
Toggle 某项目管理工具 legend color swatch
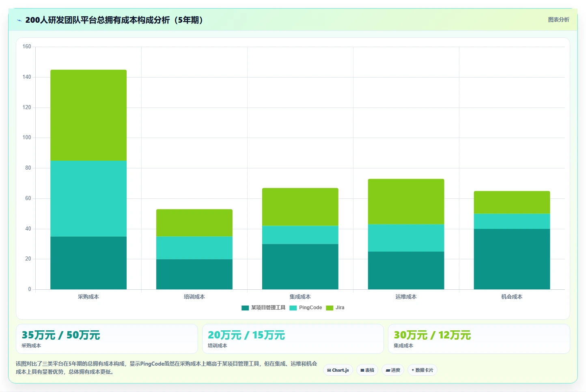coord(245,308)
